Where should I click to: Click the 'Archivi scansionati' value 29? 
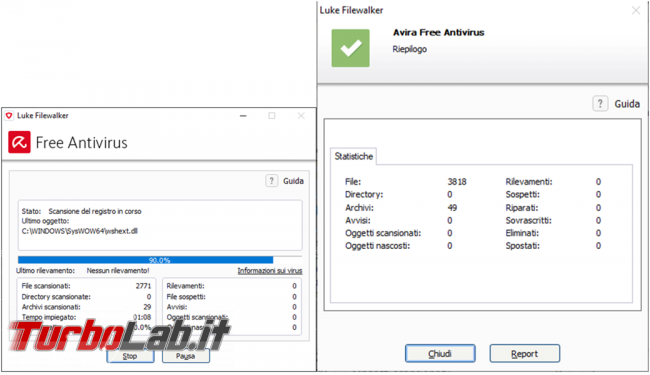pos(147,307)
